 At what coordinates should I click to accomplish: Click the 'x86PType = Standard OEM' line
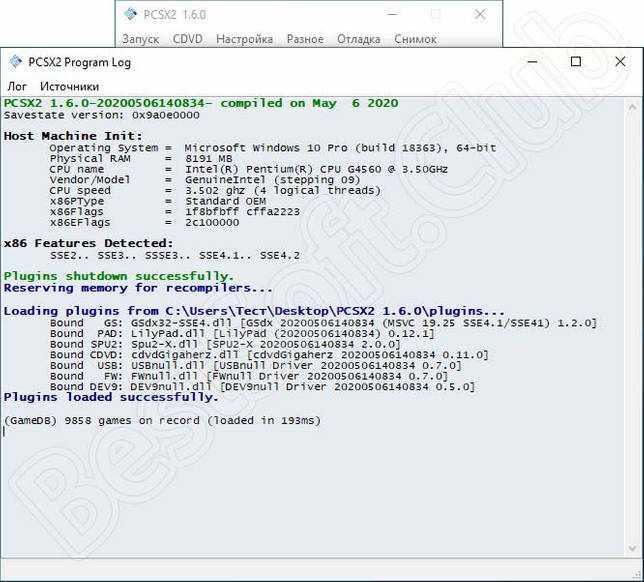(158, 201)
